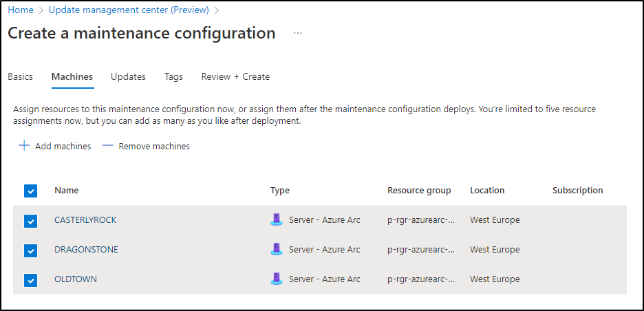Open the OLDTOWN machine link

pos(76,279)
